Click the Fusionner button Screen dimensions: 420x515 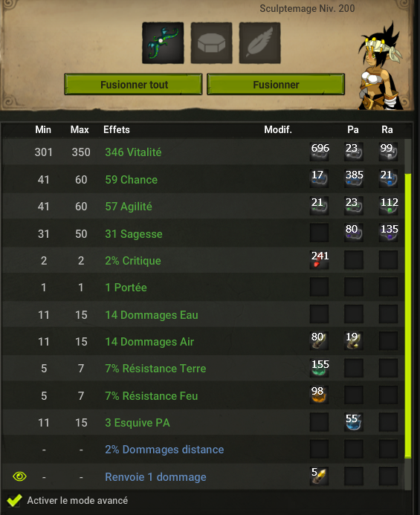[x=276, y=85]
